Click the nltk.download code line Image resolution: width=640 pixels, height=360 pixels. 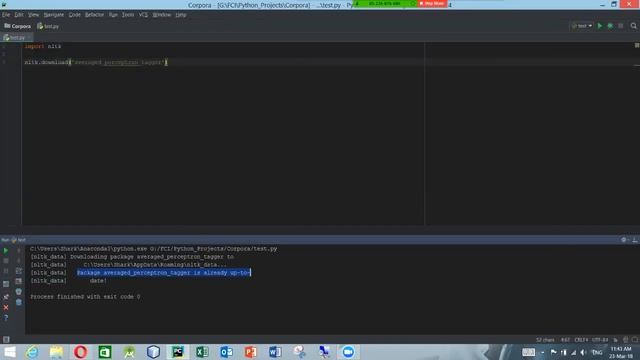[x=96, y=62]
